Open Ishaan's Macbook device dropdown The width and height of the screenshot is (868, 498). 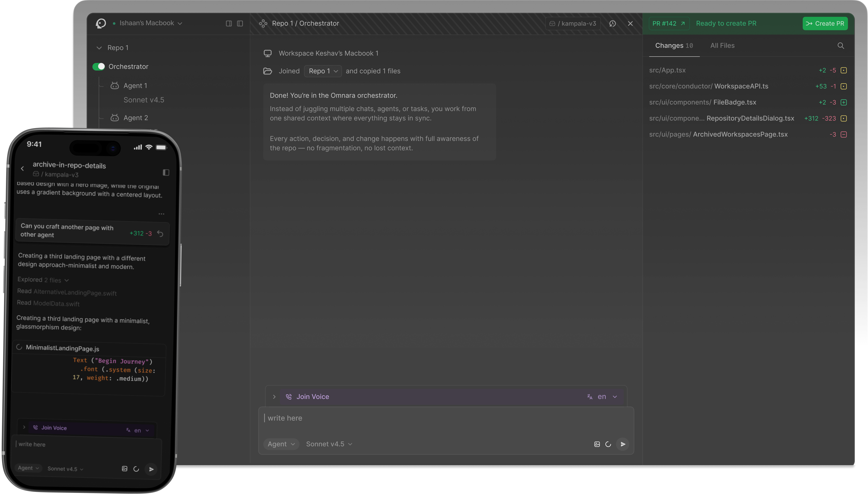[150, 23]
